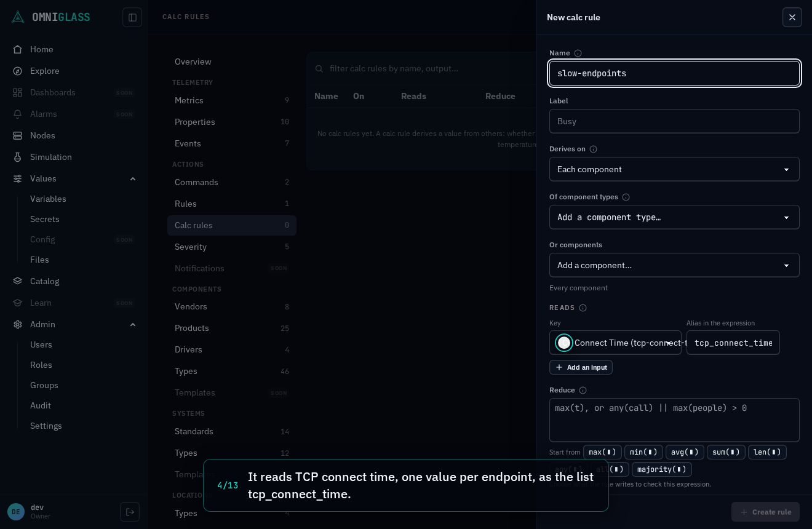Collapse the sidebar panel toggle
The image size is (812, 529).
(x=132, y=17)
